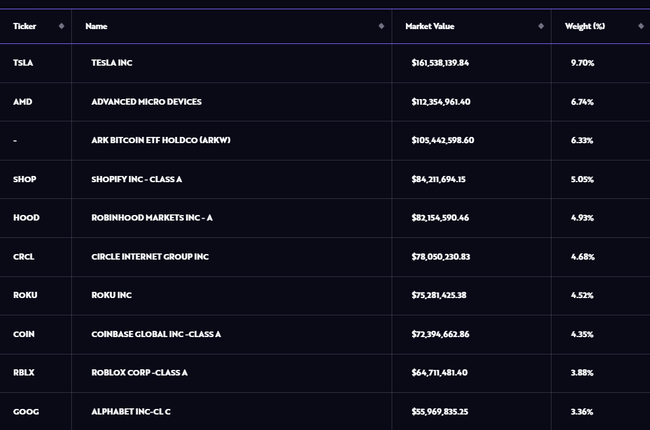Click the sort arrows beside Name header
The image size is (650, 430).
click(x=381, y=26)
